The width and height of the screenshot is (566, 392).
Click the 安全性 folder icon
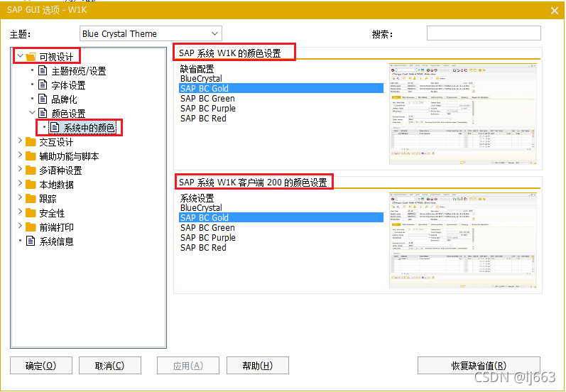point(31,212)
